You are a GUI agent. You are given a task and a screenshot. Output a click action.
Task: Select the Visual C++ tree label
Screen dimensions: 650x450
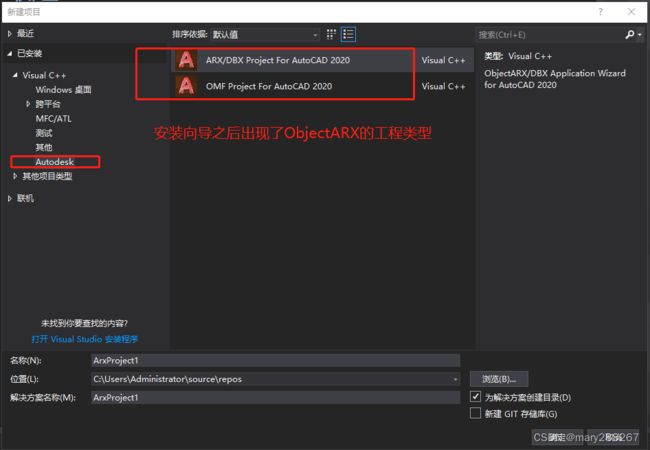point(44,75)
